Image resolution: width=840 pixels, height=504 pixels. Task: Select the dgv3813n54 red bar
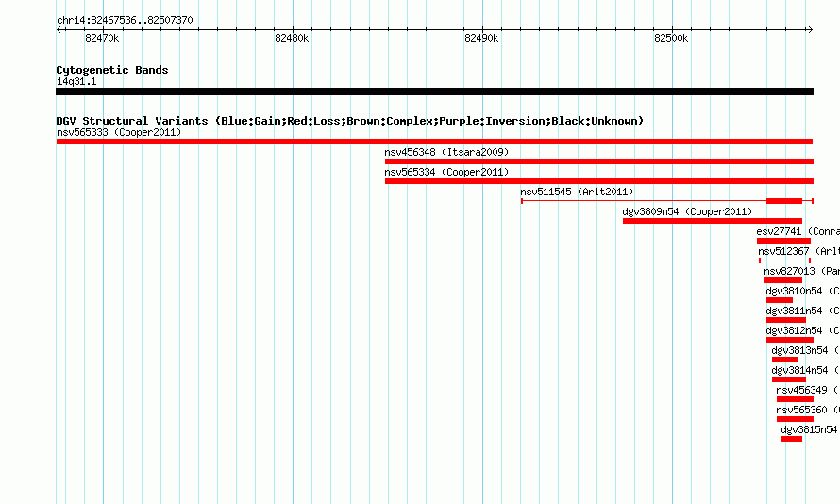(x=785, y=360)
